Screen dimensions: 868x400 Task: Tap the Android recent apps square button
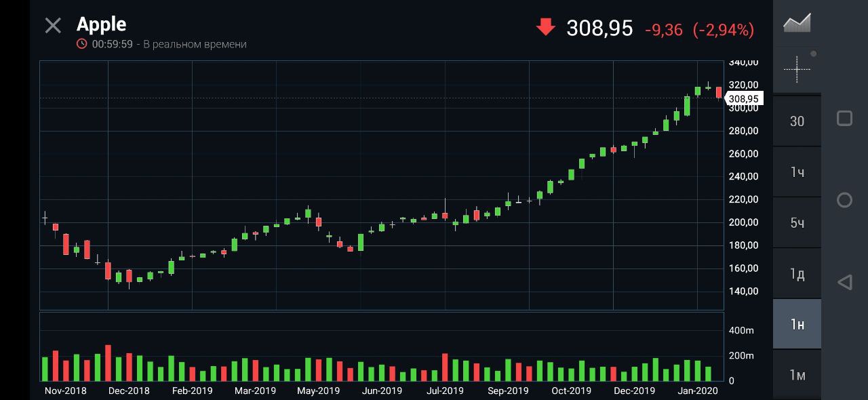(844, 119)
